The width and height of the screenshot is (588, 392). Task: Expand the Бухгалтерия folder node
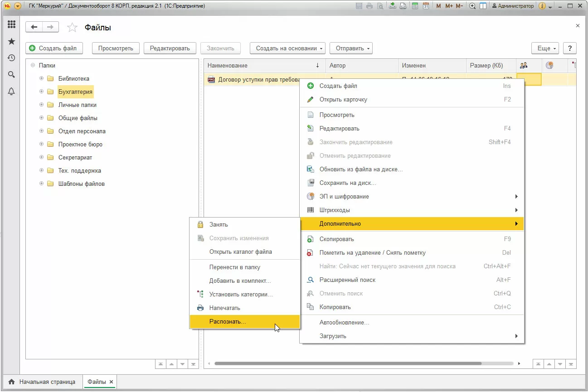(42, 92)
